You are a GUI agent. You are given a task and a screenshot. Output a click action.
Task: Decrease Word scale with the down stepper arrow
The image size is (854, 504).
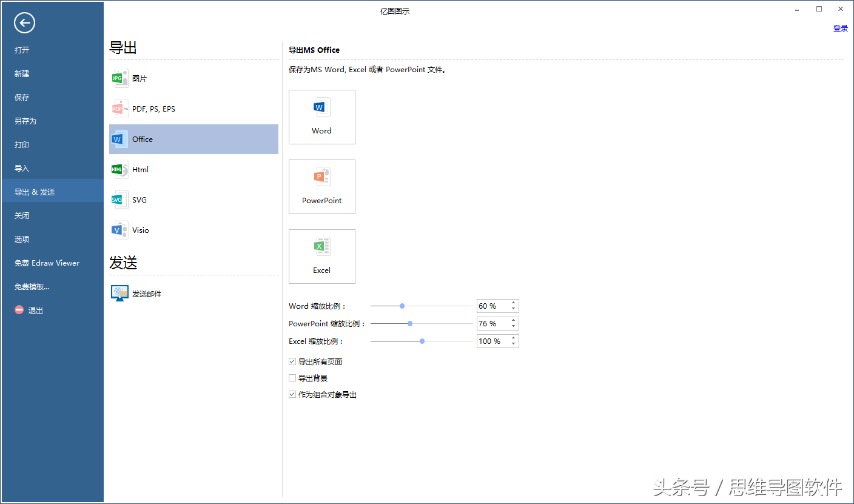pos(513,309)
